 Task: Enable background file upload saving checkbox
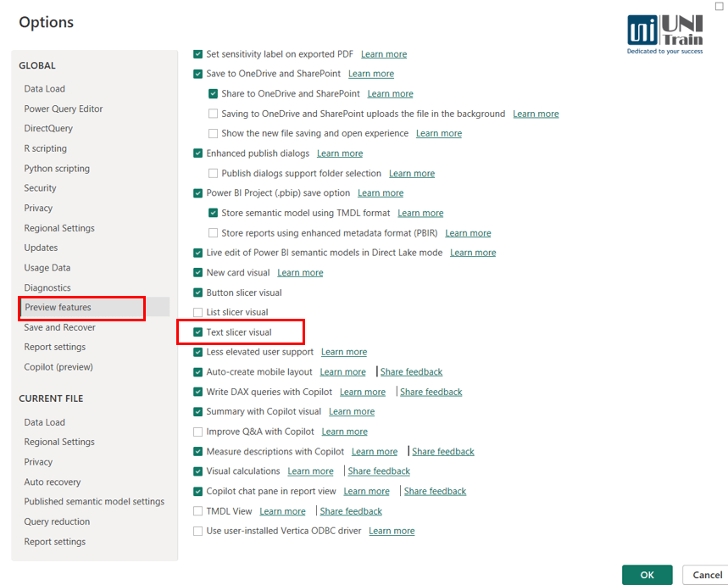(213, 114)
